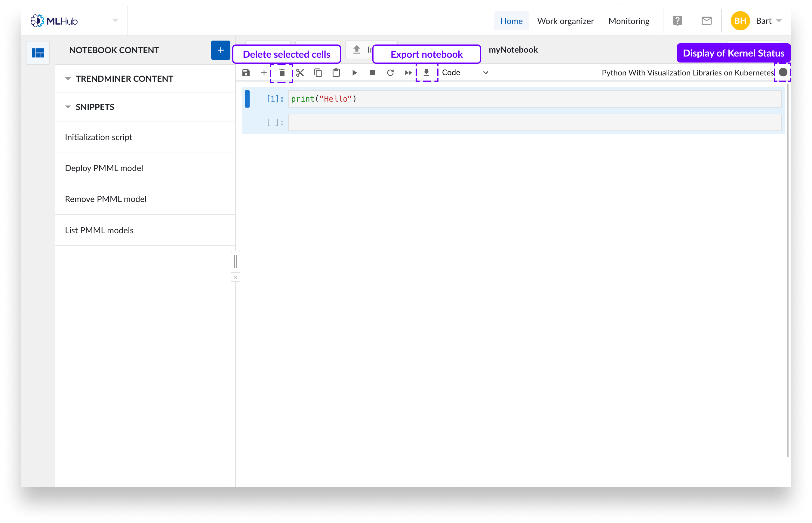Click the import upload arrow icon
Screen dimensions: 812x523
point(356,50)
